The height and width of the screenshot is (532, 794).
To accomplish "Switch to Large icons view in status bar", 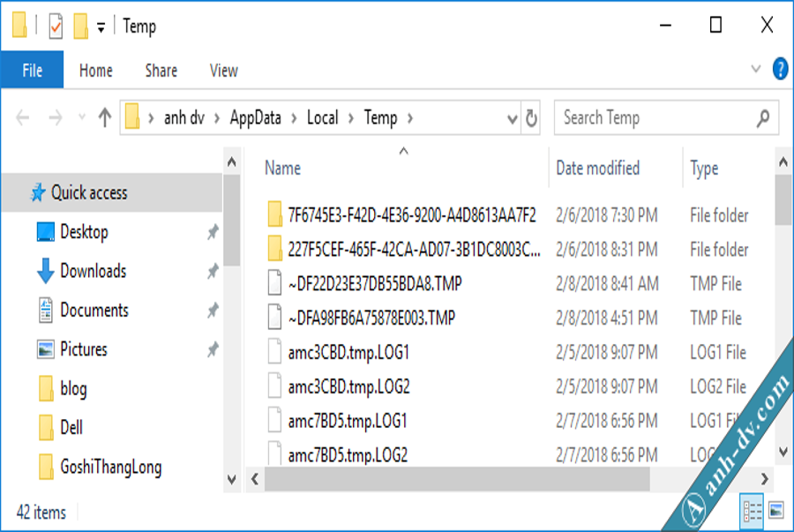I will pos(775,510).
